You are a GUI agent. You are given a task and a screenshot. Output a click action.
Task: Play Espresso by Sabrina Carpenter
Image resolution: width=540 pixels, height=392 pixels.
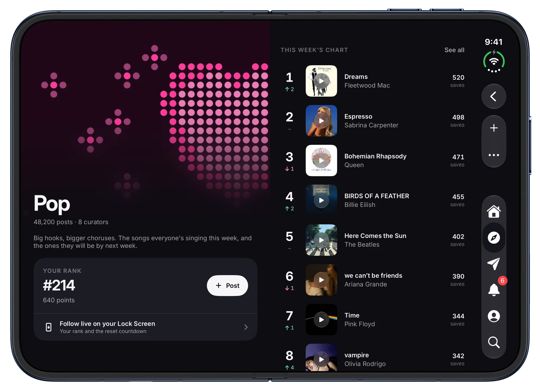coord(321,121)
